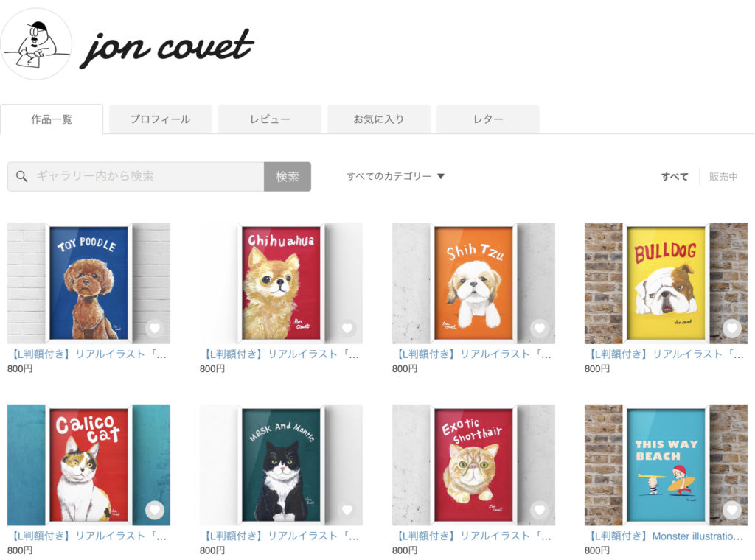Heart the Mask And Mantle cat poster
This screenshot has width=755, height=560.
pyautogui.click(x=347, y=510)
